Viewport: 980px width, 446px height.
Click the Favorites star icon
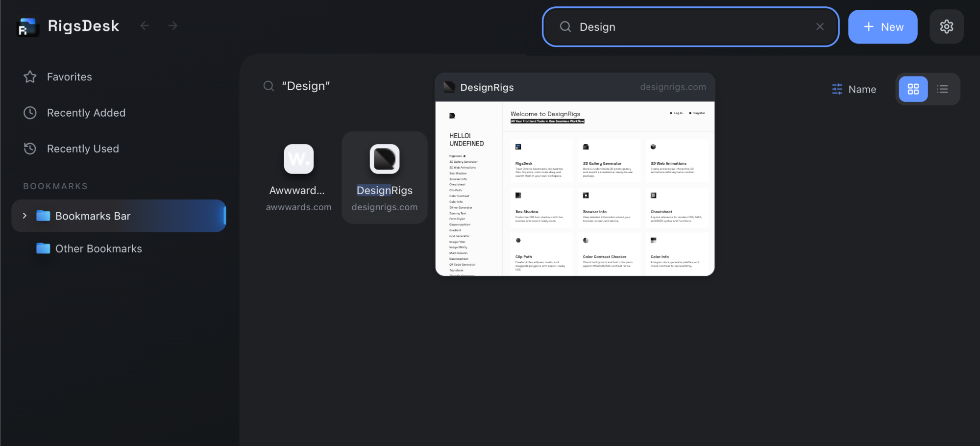click(30, 77)
